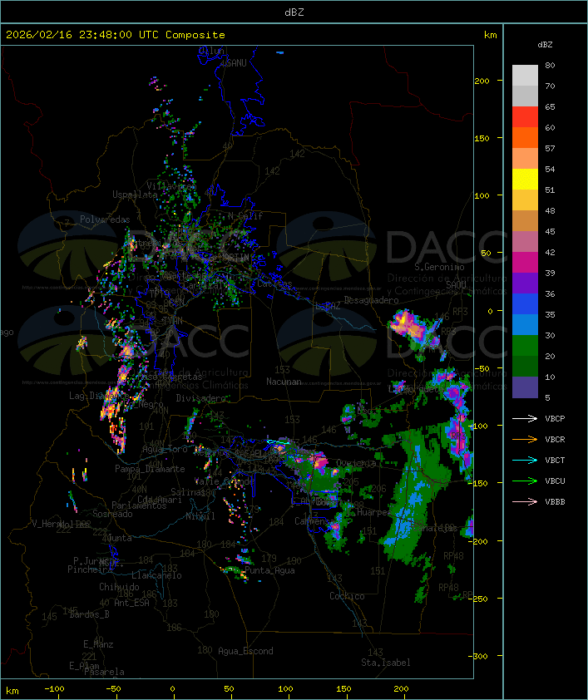Select the magenta legend swatch below 42
Screen dimensions: 588x700
pos(525,262)
